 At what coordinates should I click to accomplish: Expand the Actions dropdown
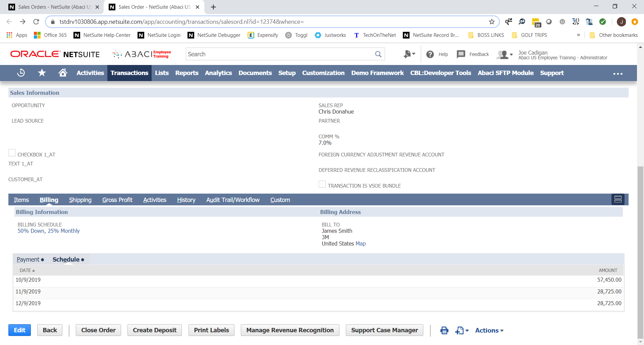point(489,331)
